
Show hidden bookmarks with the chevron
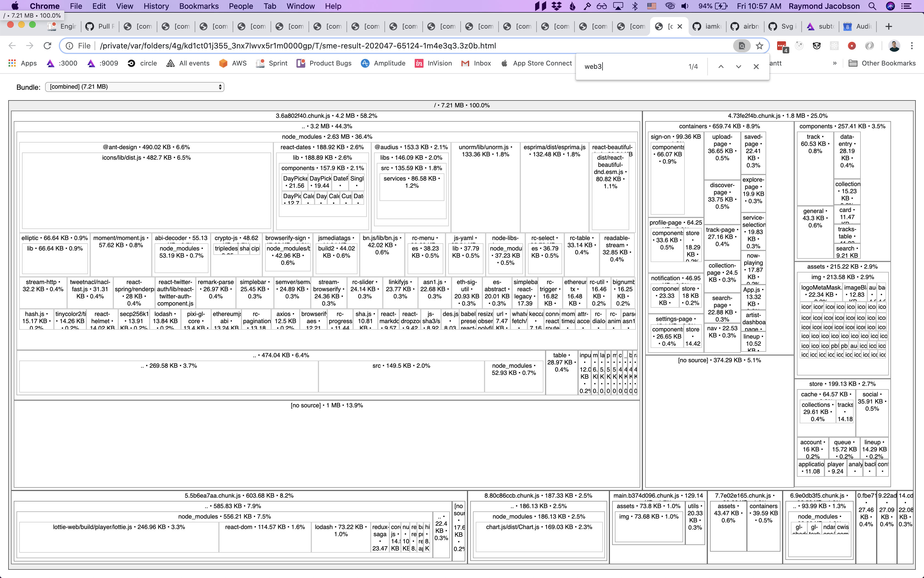[x=835, y=63]
